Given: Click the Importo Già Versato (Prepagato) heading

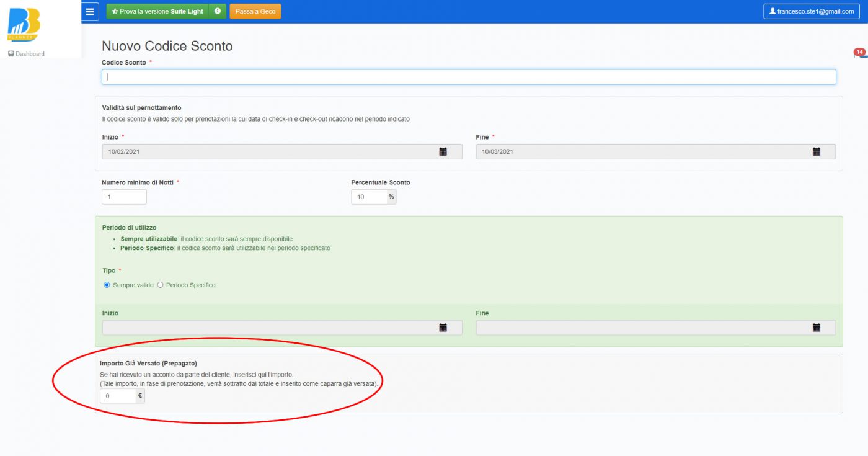Looking at the screenshot, I should pyautogui.click(x=148, y=363).
